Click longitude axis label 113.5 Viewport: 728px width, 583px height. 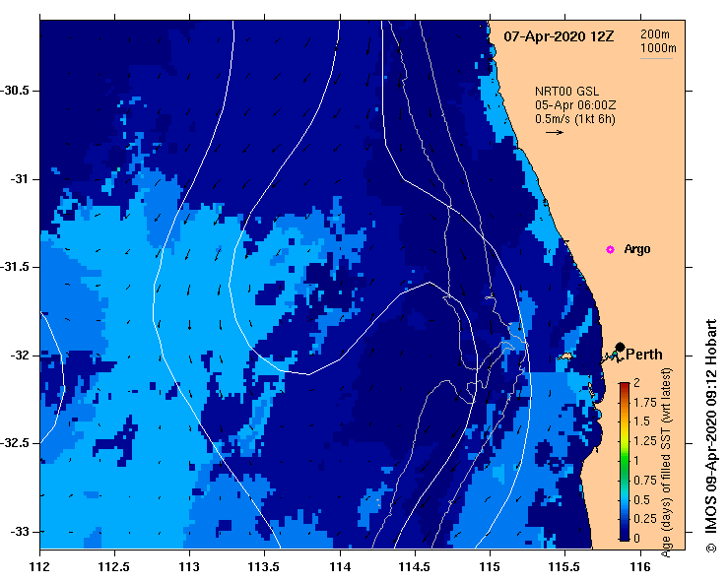click(264, 567)
